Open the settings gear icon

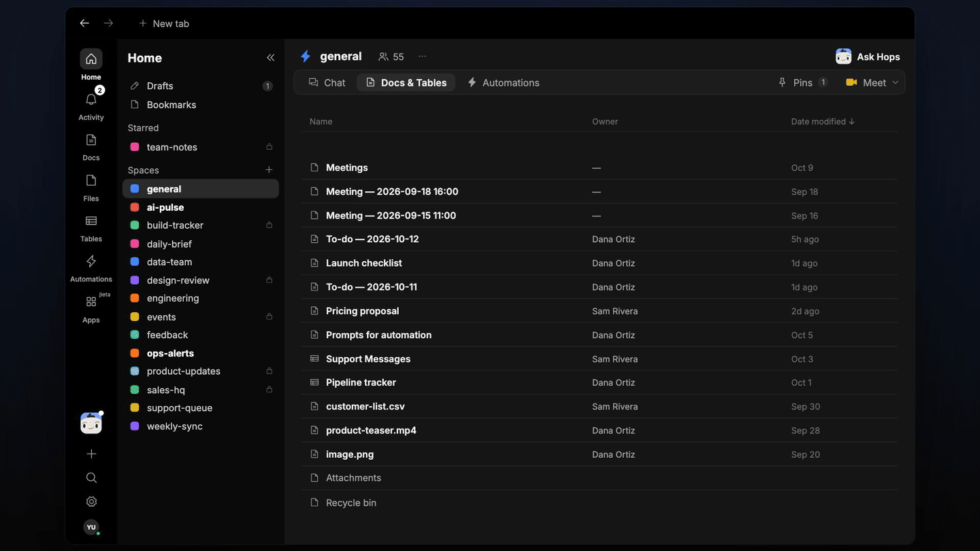[91, 502]
